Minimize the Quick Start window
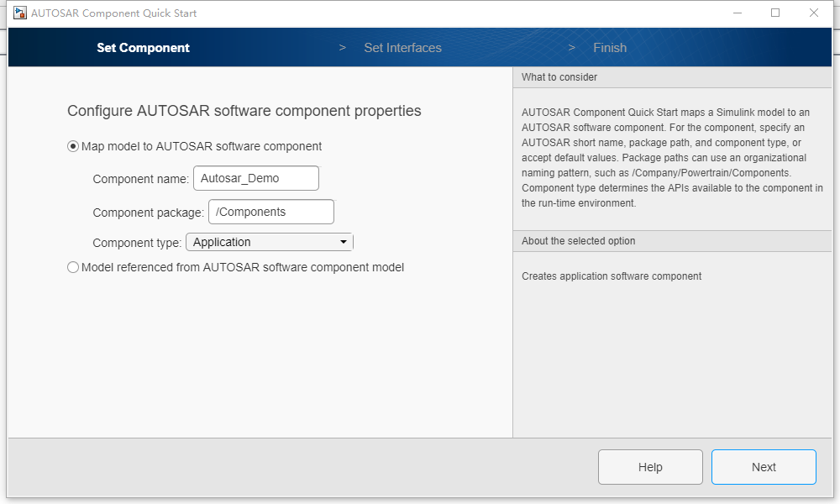Screen dimensions: 840x504 pos(738,13)
